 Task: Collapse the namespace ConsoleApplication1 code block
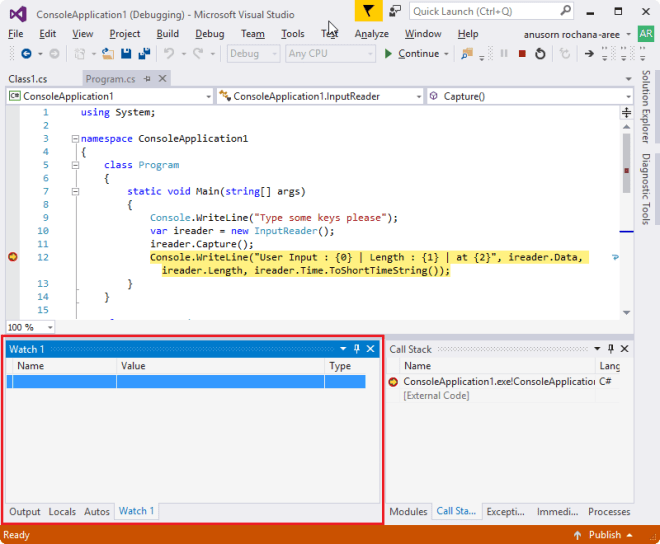pyautogui.click(x=75, y=139)
